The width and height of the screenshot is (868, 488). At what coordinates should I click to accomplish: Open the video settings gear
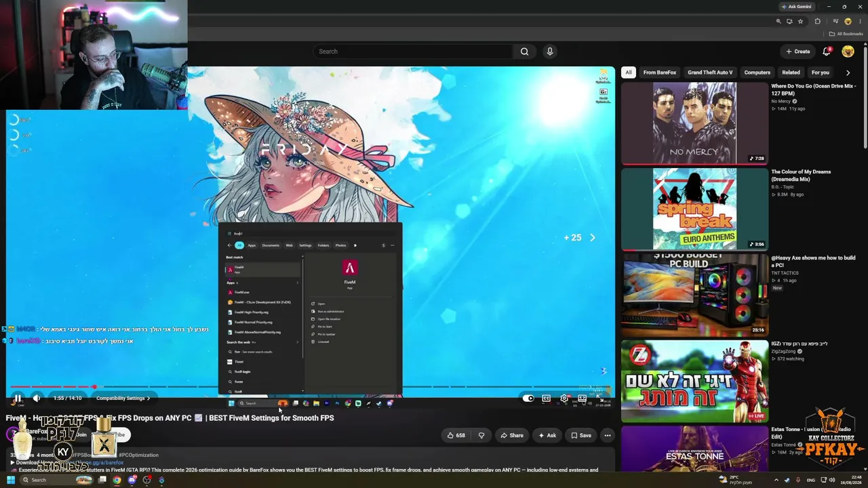pos(564,399)
